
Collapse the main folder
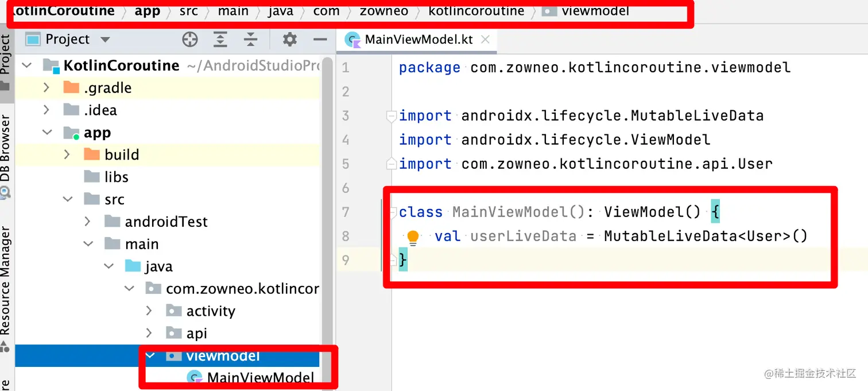88,244
